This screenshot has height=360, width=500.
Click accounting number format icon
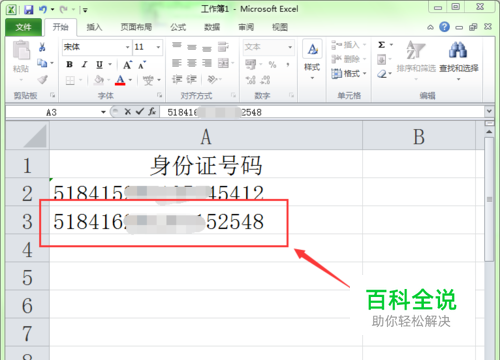[251, 64]
